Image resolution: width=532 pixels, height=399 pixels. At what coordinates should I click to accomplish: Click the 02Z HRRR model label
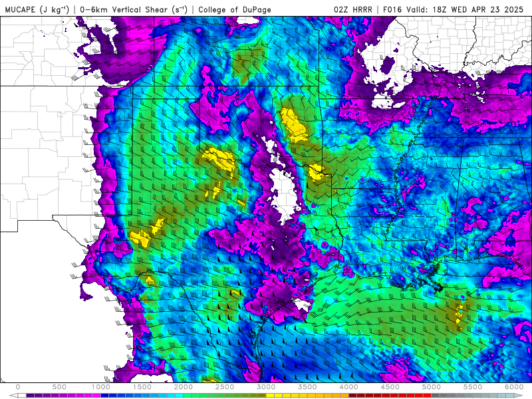(x=353, y=9)
